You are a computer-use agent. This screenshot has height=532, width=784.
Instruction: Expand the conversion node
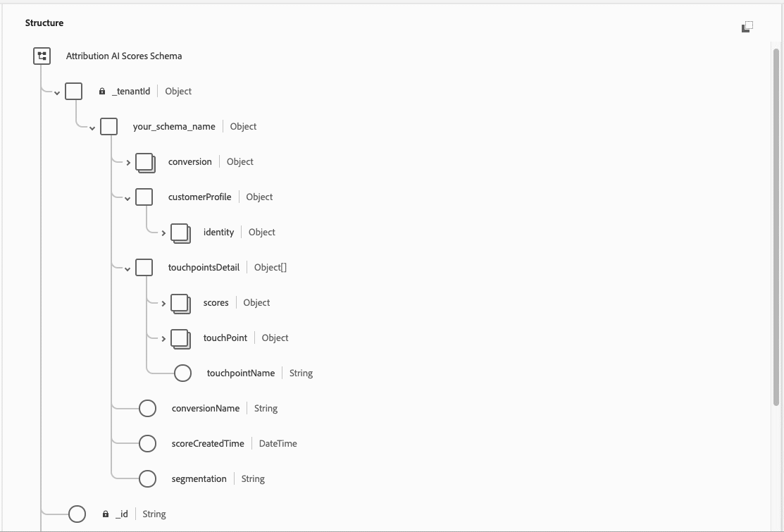127,162
